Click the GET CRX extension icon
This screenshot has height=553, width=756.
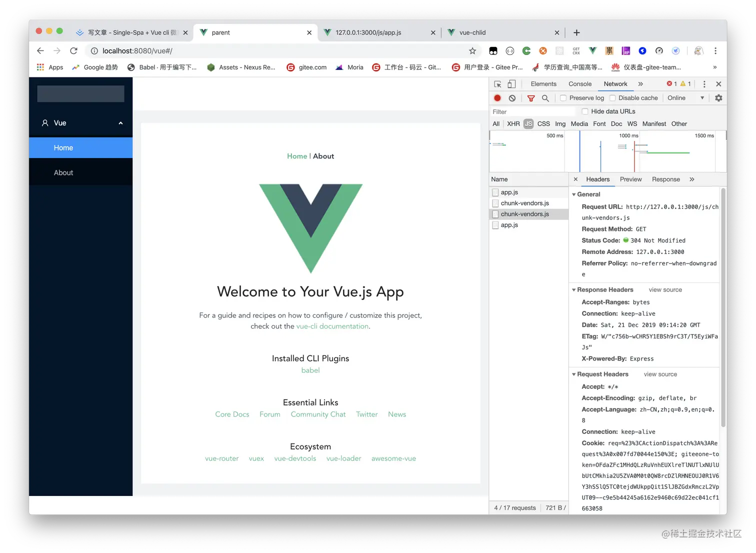click(576, 50)
